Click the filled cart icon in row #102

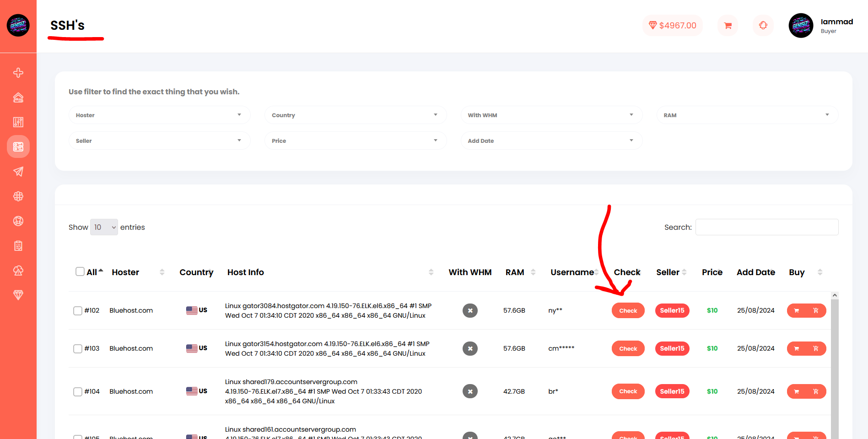pyautogui.click(x=797, y=311)
